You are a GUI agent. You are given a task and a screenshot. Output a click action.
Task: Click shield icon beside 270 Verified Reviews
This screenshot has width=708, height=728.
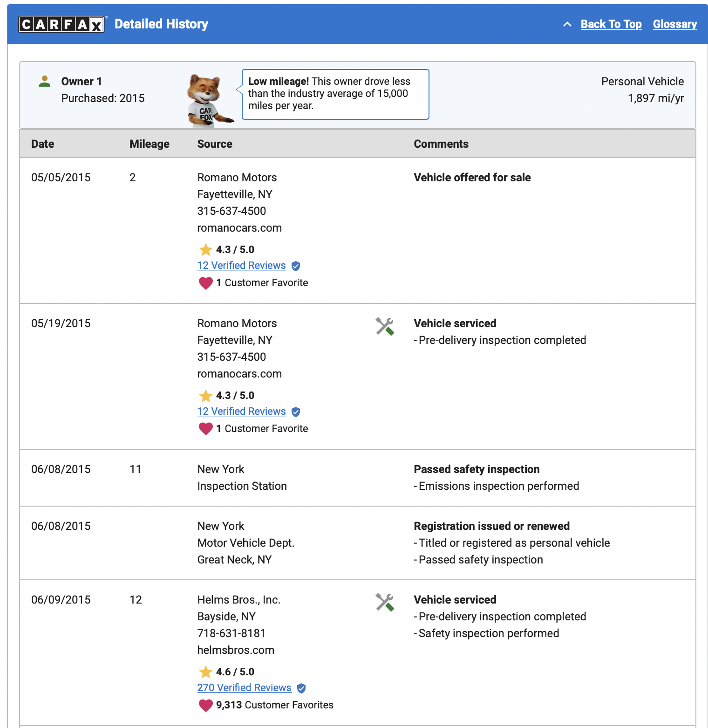pos(301,688)
